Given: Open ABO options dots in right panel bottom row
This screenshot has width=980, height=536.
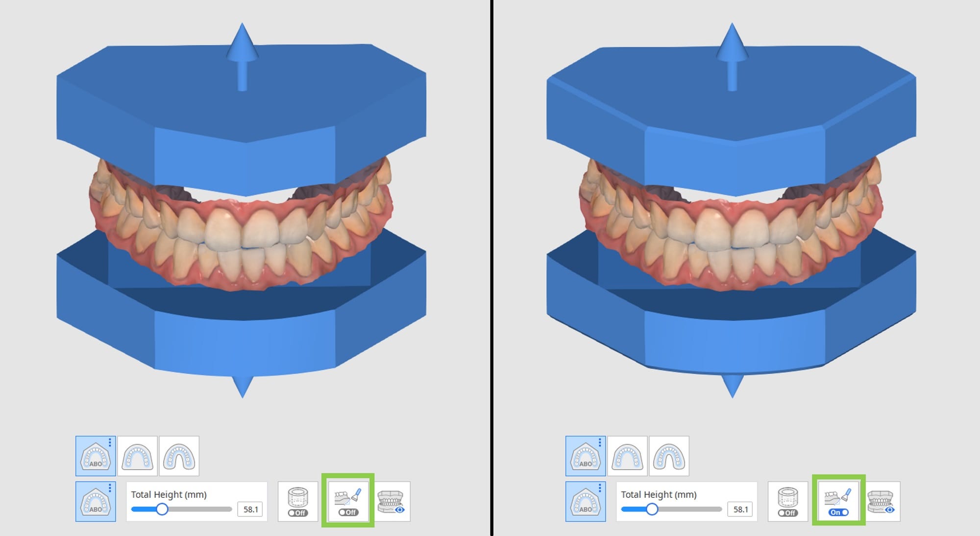Looking at the screenshot, I should coord(600,488).
